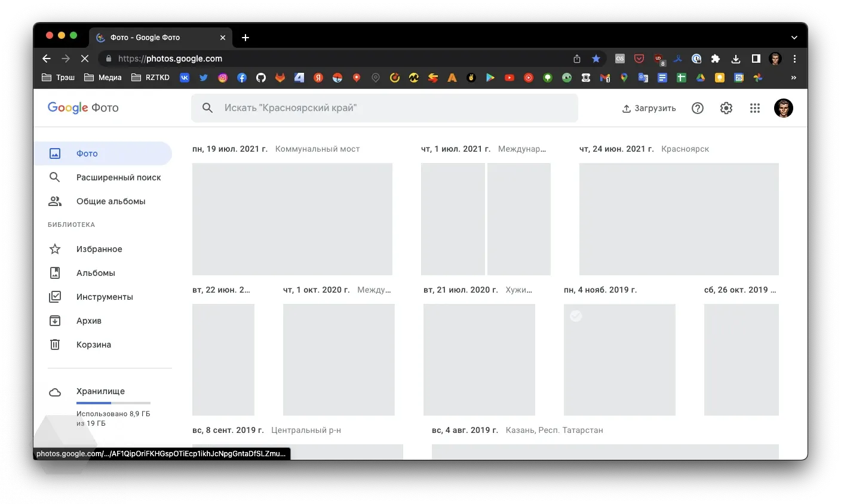Viewport: 841px width, 504px height.
Task: Click the Центральный р-н location label
Action: click(x=306, y=430)
